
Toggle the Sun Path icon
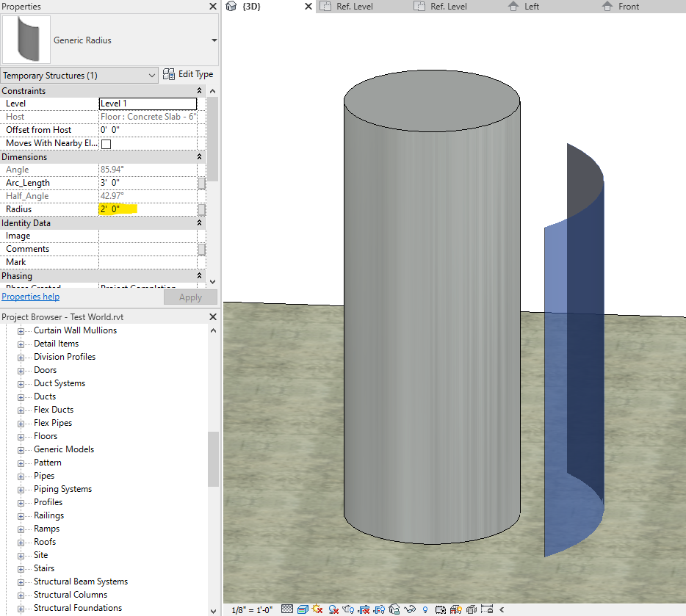[x=316, y=608]
